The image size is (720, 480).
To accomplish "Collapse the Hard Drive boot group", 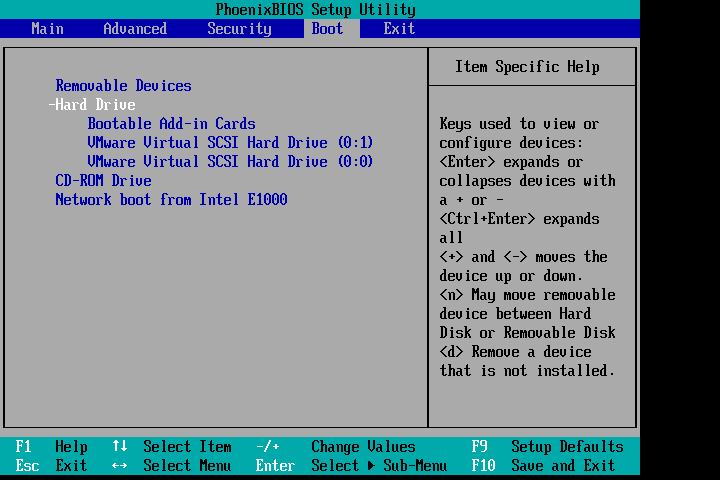I will point(92,105).
